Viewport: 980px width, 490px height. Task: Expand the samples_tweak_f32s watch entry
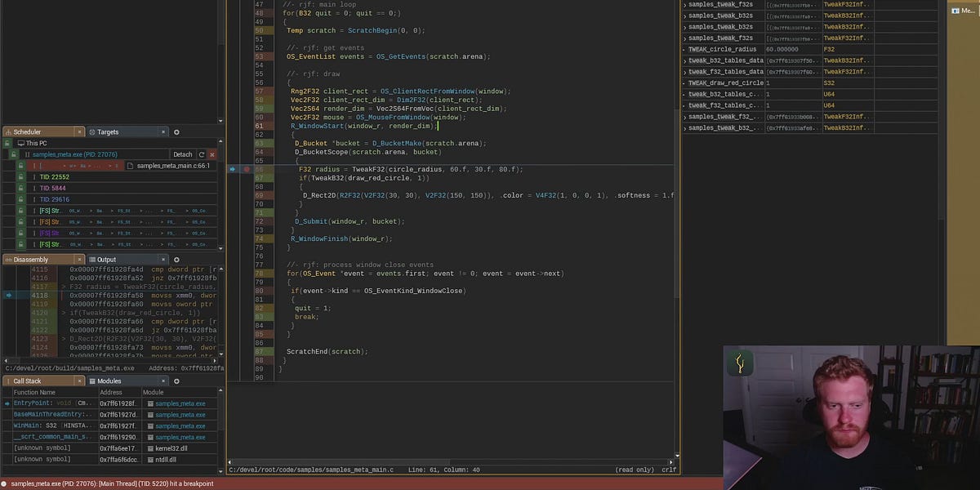tap(684, 4)
